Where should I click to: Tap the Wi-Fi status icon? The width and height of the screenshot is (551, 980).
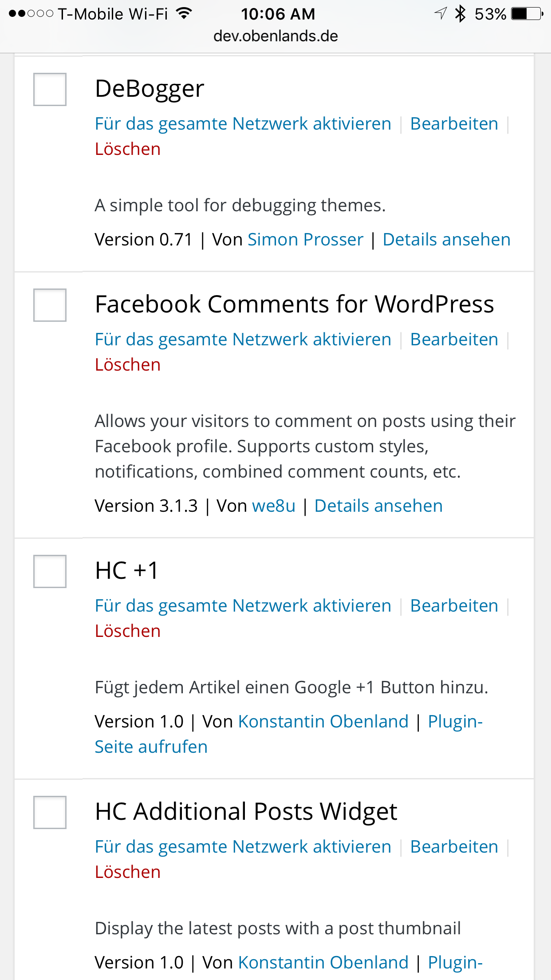click(184, 14)
